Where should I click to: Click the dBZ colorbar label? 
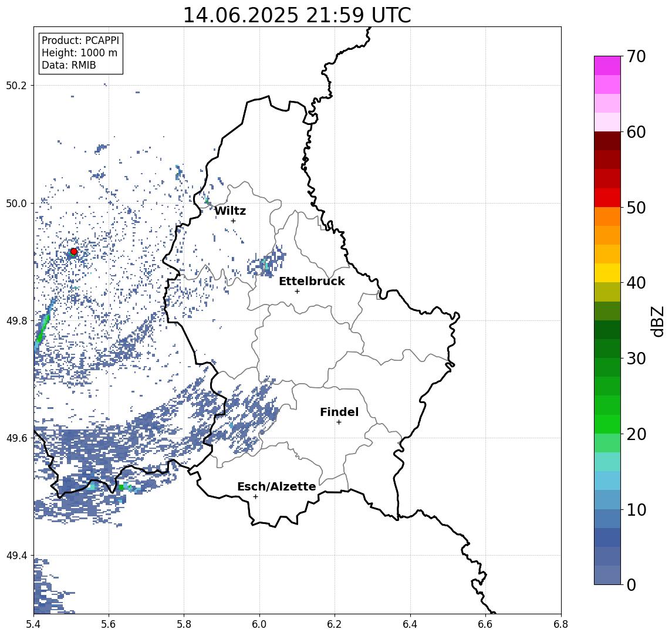pos(657,322)
